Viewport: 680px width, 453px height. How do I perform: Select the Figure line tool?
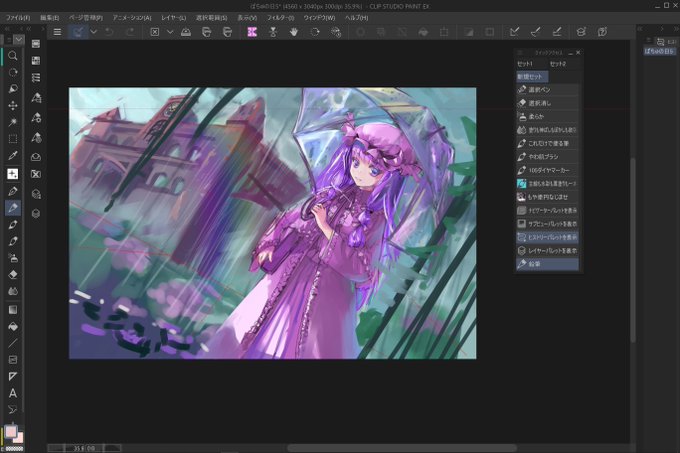point(13,343)
